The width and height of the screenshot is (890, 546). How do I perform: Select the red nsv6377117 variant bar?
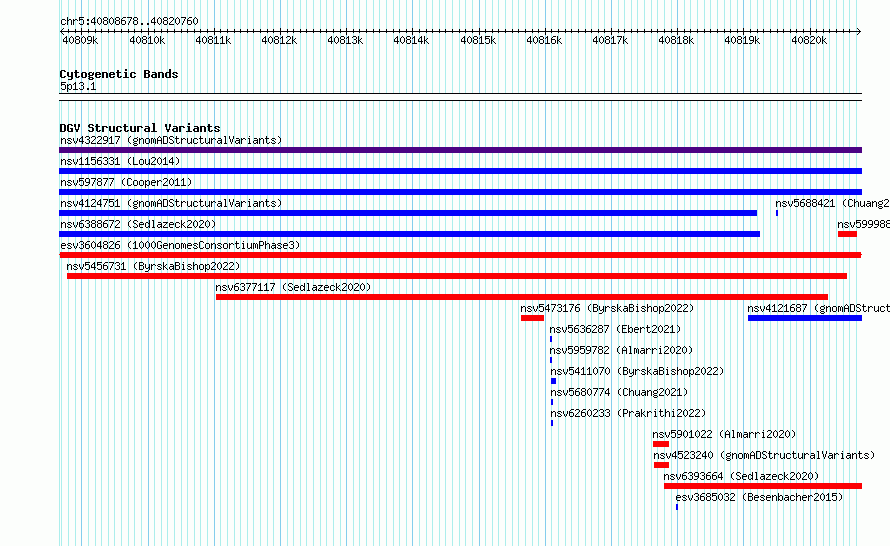coord(522,297)
